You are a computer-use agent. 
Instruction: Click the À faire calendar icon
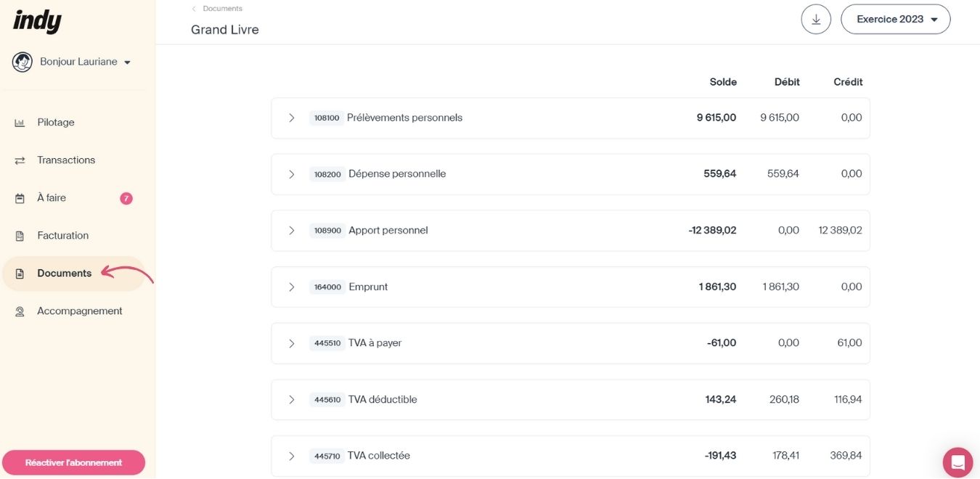(20, 198)
